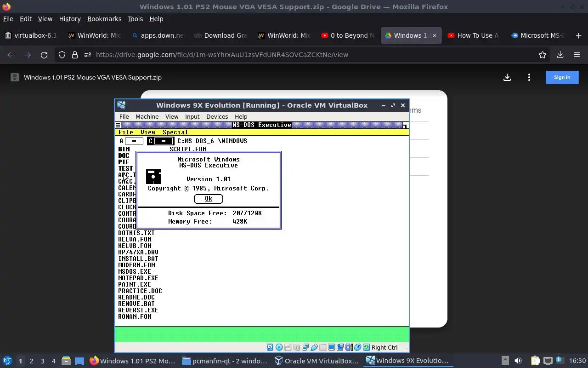This screenshot has width=588, height=368.
Task: Open Firefox application hamburger menu
Action: pyautogui.click(x=577, y=55)
